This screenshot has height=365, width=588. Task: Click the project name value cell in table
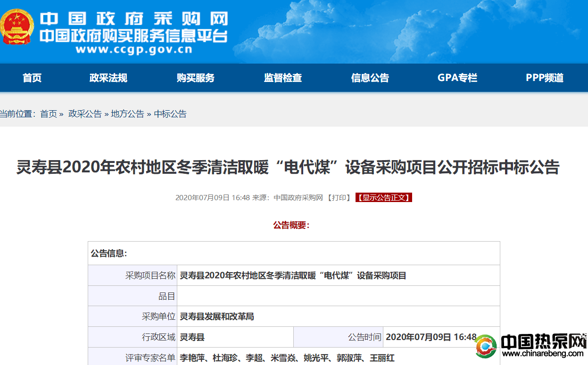click(339, 276)
